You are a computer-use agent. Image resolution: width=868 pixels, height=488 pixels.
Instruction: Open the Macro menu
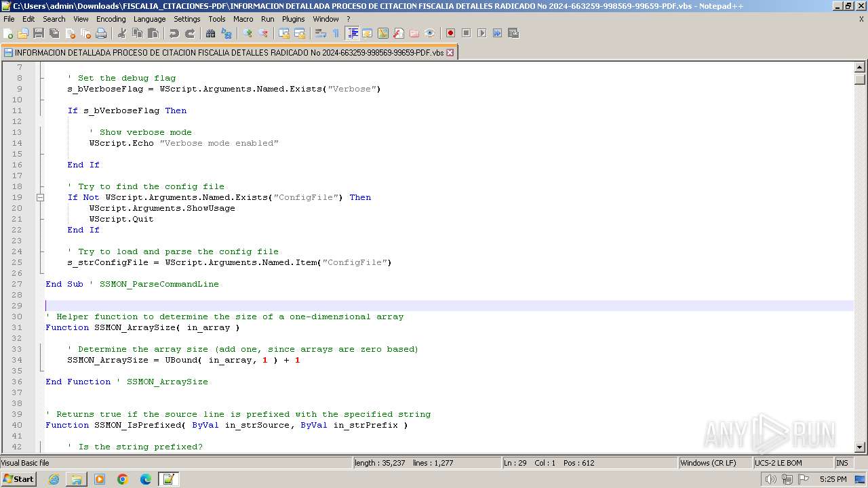(x=243, y=19)
